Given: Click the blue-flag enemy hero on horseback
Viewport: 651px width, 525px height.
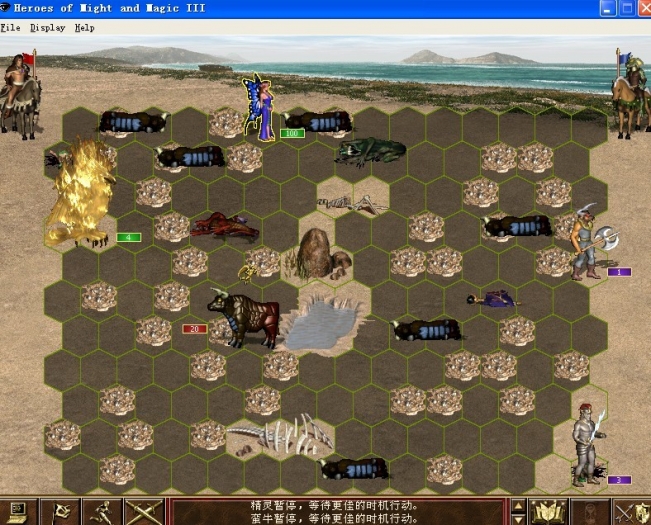Looking at the screenshot, I should pyautogui.click(x=631, y=95).
